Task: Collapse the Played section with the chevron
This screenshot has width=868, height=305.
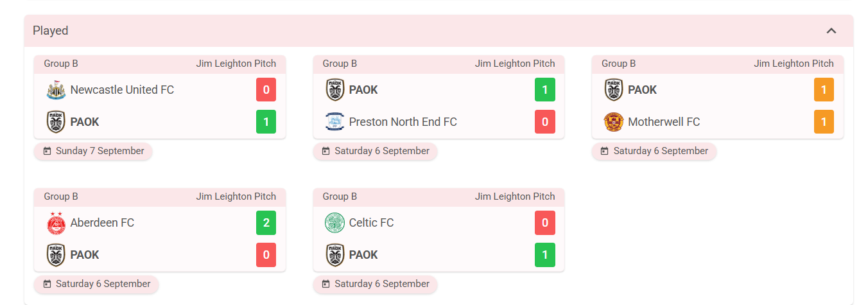Action: pyautogui.click(x=831, y=31)
